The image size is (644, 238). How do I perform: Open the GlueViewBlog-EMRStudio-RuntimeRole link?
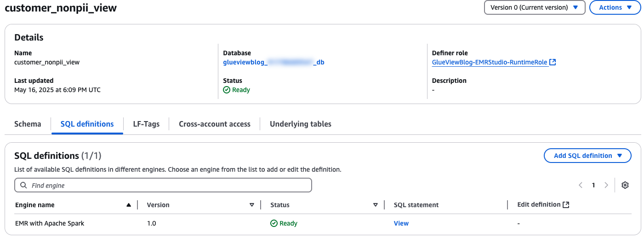(x=490, y=62)
